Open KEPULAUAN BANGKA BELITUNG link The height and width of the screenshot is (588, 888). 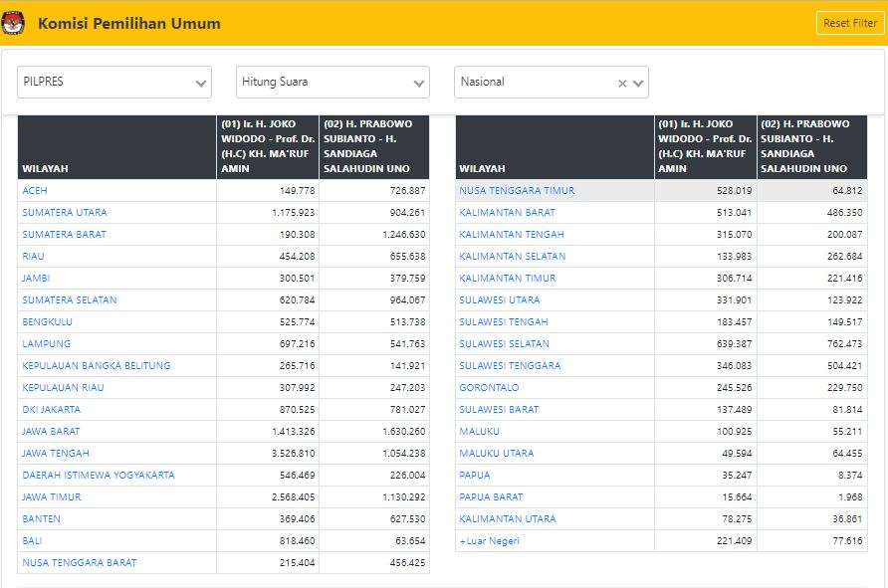[x=97, y=365]
